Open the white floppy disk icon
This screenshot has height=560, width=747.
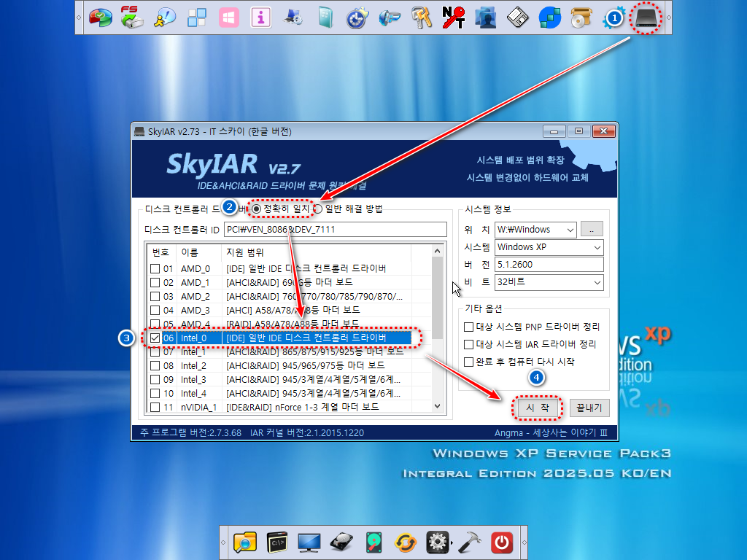(x=517, y=18)
